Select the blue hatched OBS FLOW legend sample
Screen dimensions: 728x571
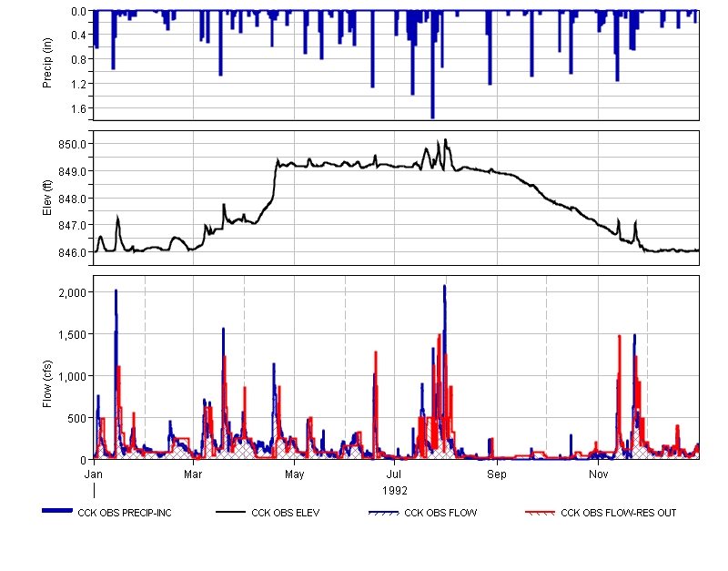pyautogui.click(x=383, y=513)
